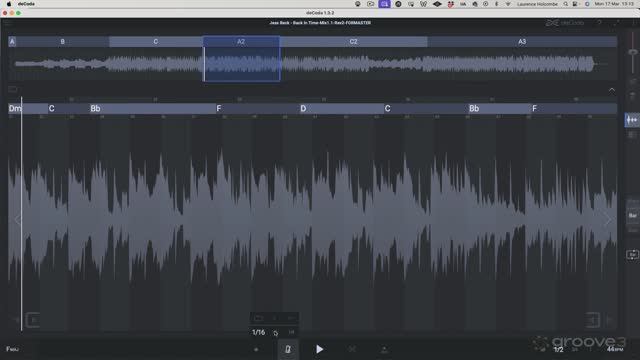Select the first section A in overview
This screenshot has height=360, width=640.
[x=12, y=42]
